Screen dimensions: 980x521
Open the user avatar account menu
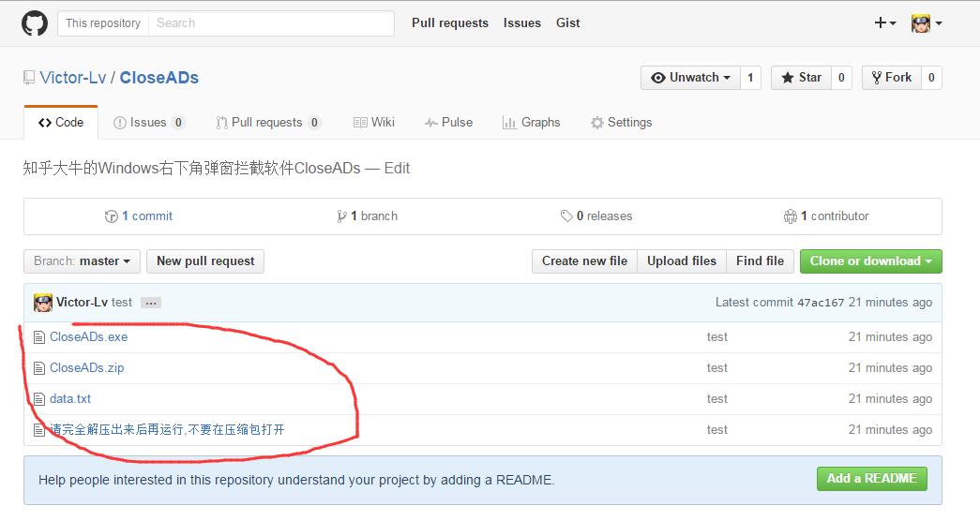point(927,23)
